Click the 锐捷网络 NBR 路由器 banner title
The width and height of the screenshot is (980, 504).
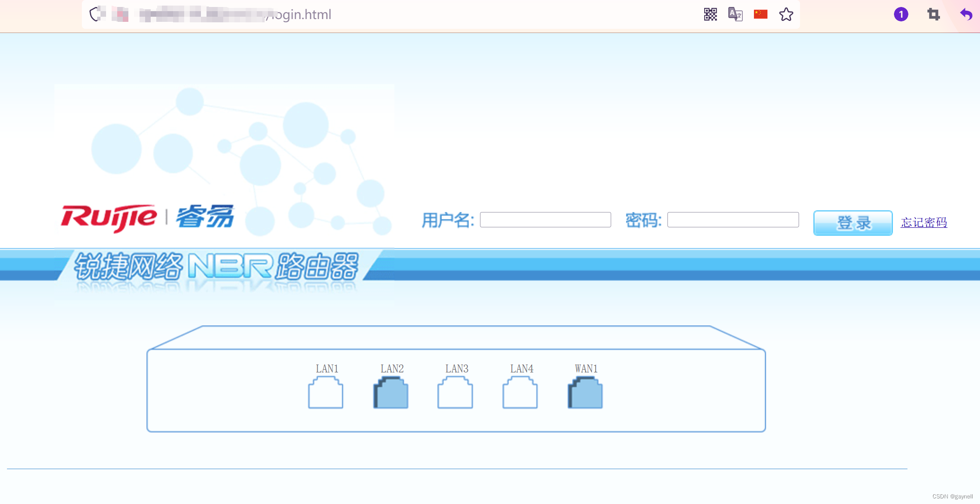[x=217, y=266]
